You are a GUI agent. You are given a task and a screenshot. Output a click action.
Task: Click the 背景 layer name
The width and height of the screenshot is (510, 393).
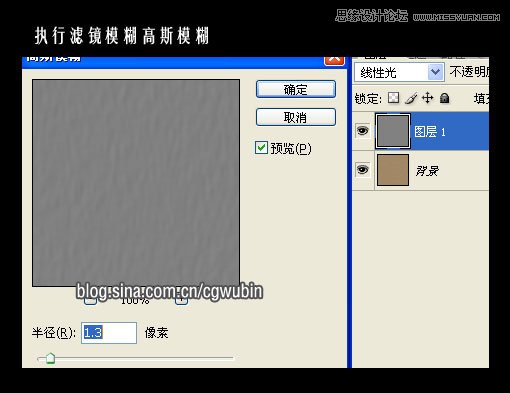[x=427, y=171]
